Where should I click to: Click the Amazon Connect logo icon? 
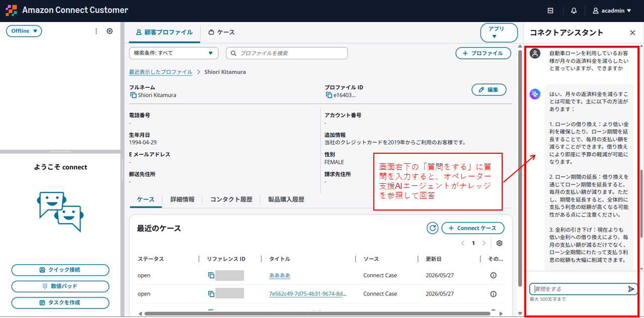pyautogui.click(x=11, y=10)
